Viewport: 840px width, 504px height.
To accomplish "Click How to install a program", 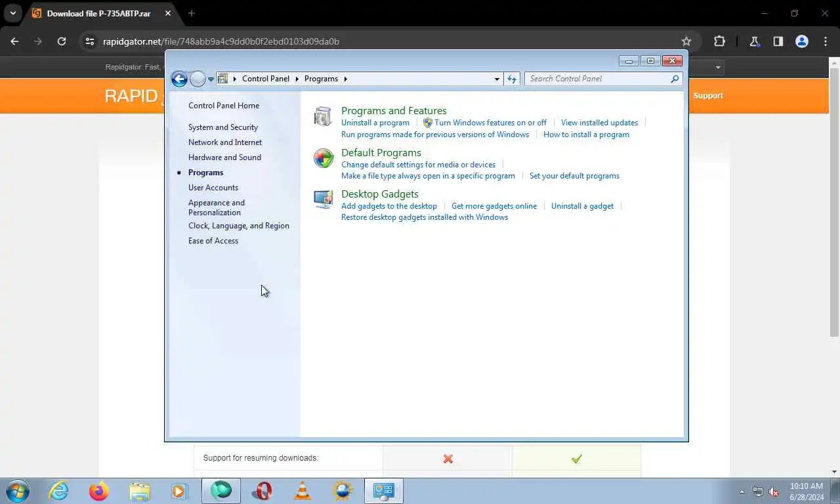I will [x=586, y=135].
